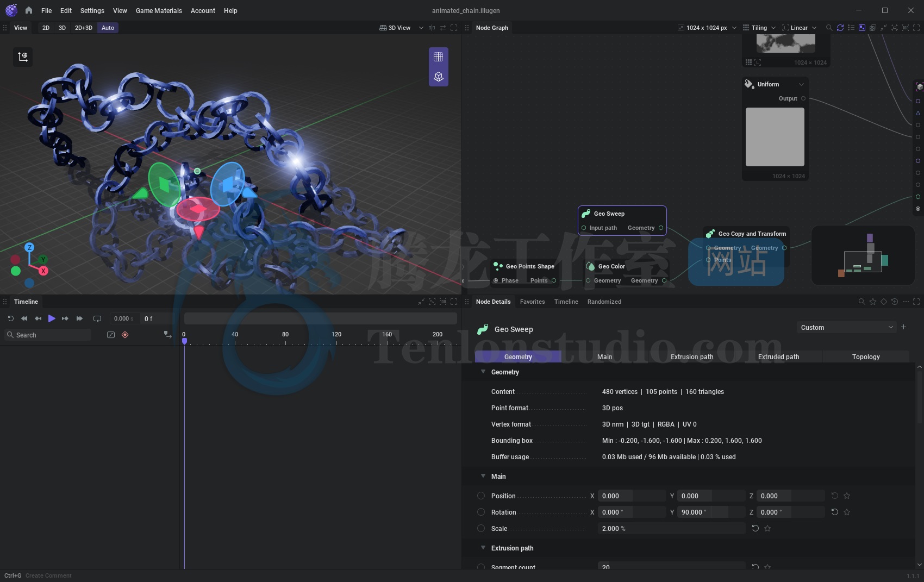Image resolution: width=924 pixels, height=582 pixels.
Task: Select the 2D+3D view mode button
Action: tap(83, 28)
